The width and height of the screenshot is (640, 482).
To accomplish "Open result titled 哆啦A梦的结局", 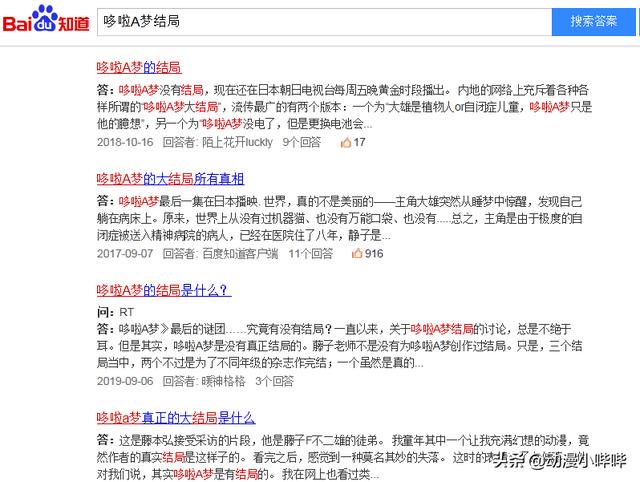I will coord(139,67).
